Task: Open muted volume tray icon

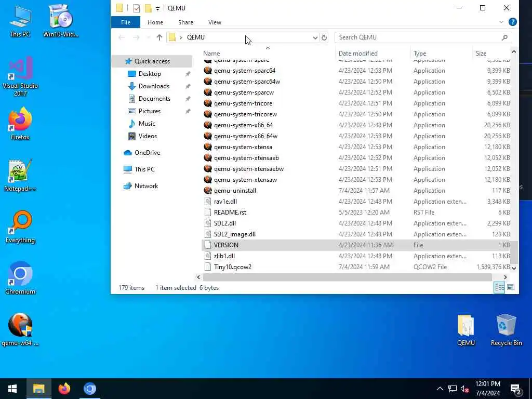Action: [464, 389]
